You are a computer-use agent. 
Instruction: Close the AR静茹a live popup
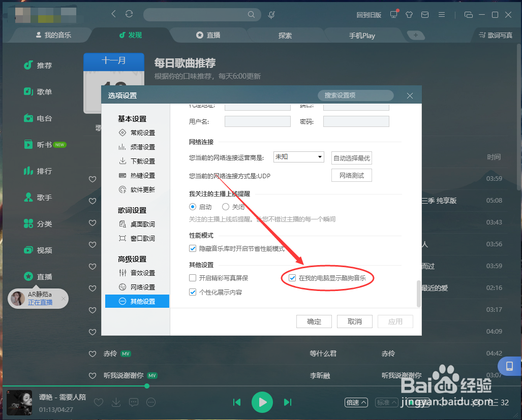[x=63, y=299]
